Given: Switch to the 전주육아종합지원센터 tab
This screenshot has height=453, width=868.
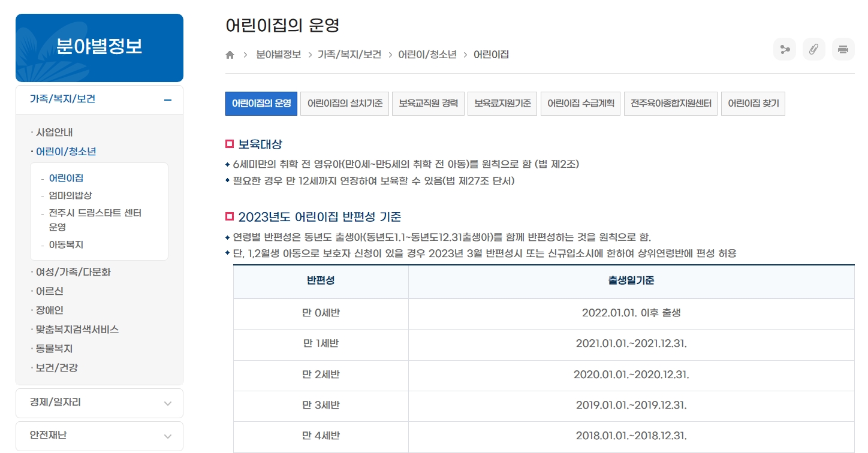Looking at the screenshot, I should pos(670,103).
